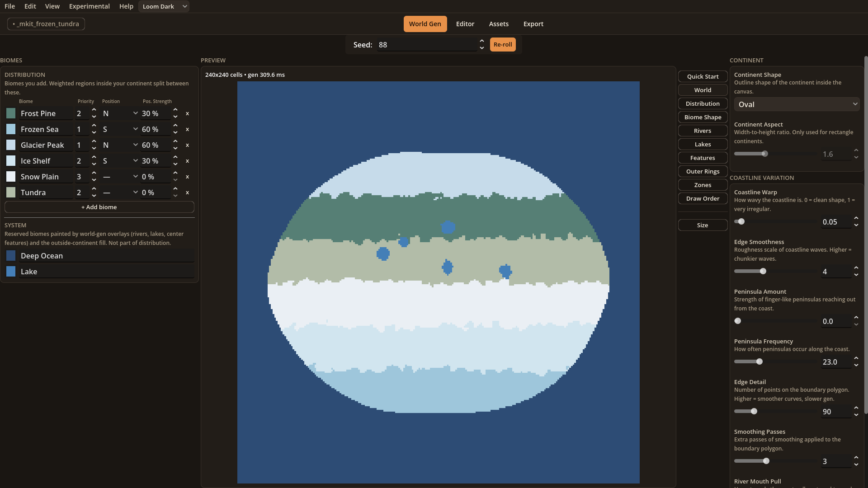Open Tundra color swatch

[x=11, y=192]
